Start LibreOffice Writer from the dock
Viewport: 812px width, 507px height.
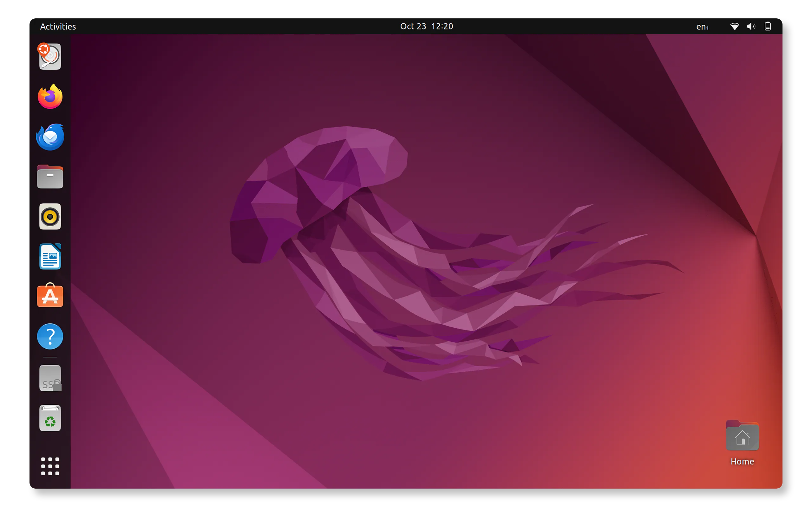click(x=50, y=257)
